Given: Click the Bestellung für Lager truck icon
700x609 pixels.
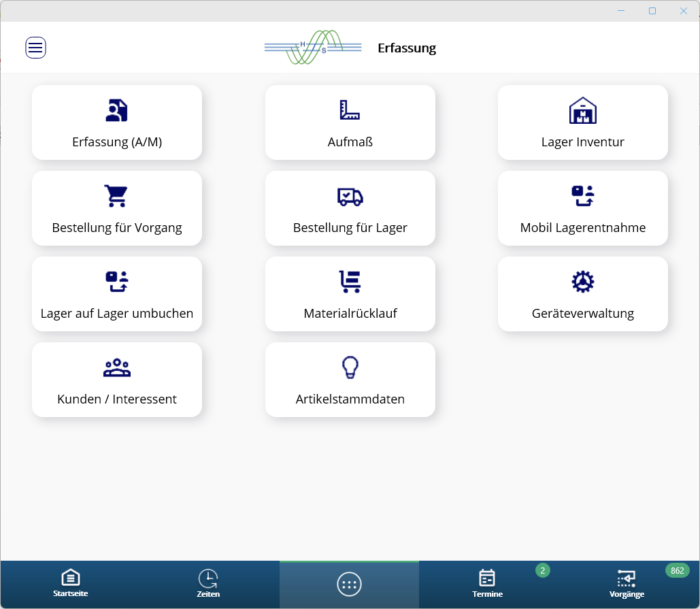Looking at the screenshot, I should 350,197.
